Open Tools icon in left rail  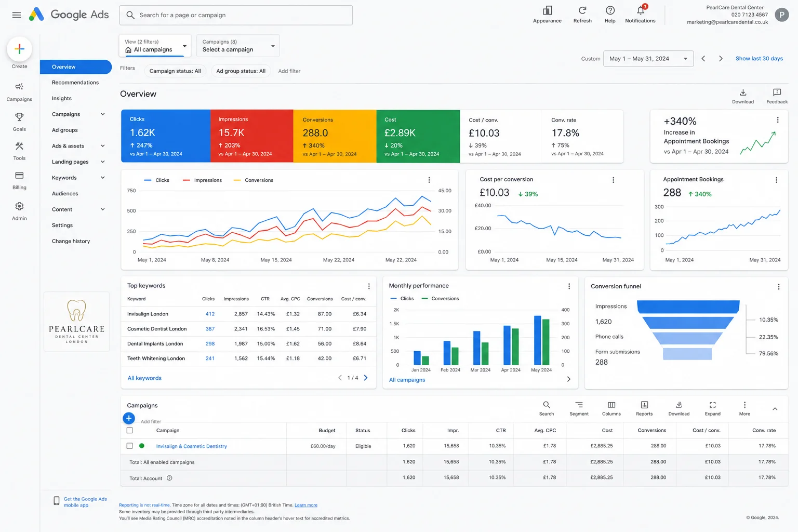click(x=19, y=146)
